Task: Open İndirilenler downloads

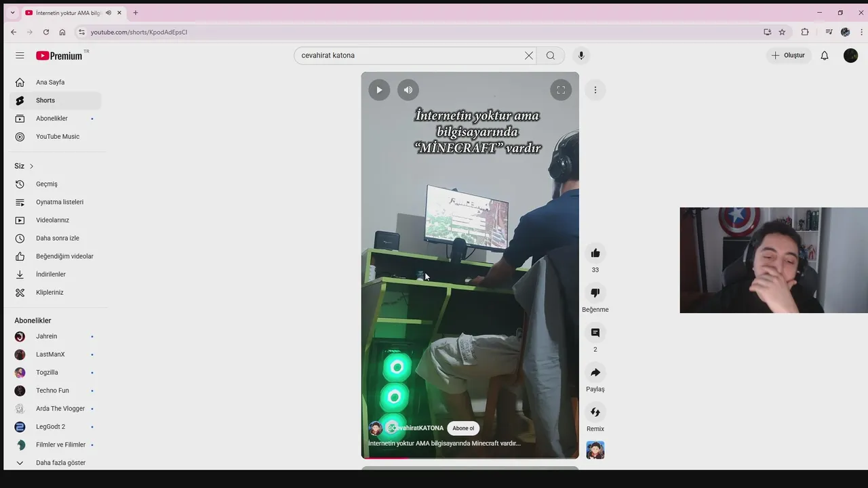Action: [x=56, y=274]
